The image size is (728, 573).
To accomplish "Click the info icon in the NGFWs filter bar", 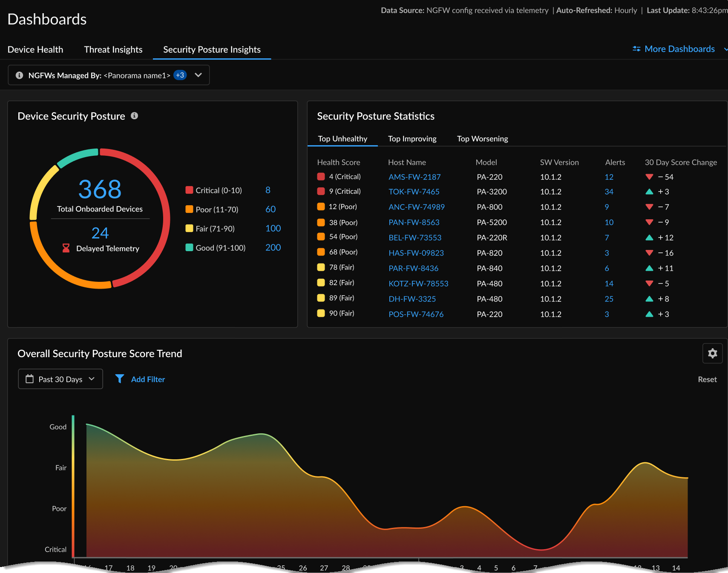I will 19,75.
